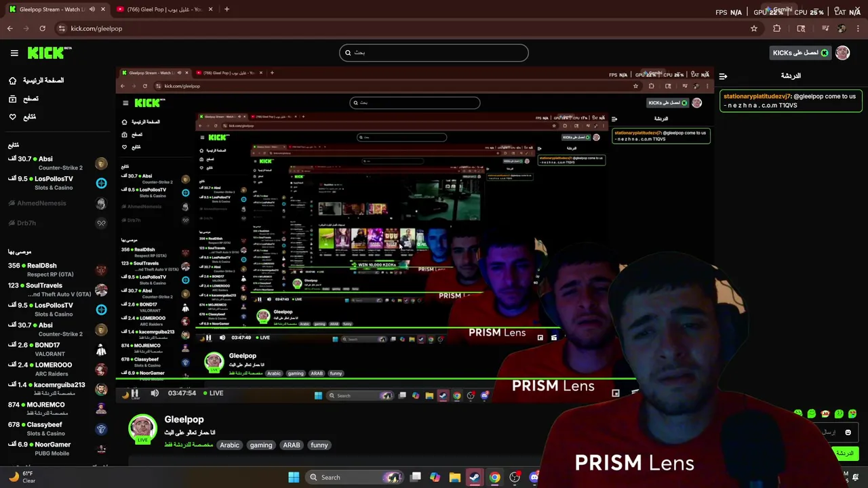Open the Chrome profile avatar

point(842,28)
